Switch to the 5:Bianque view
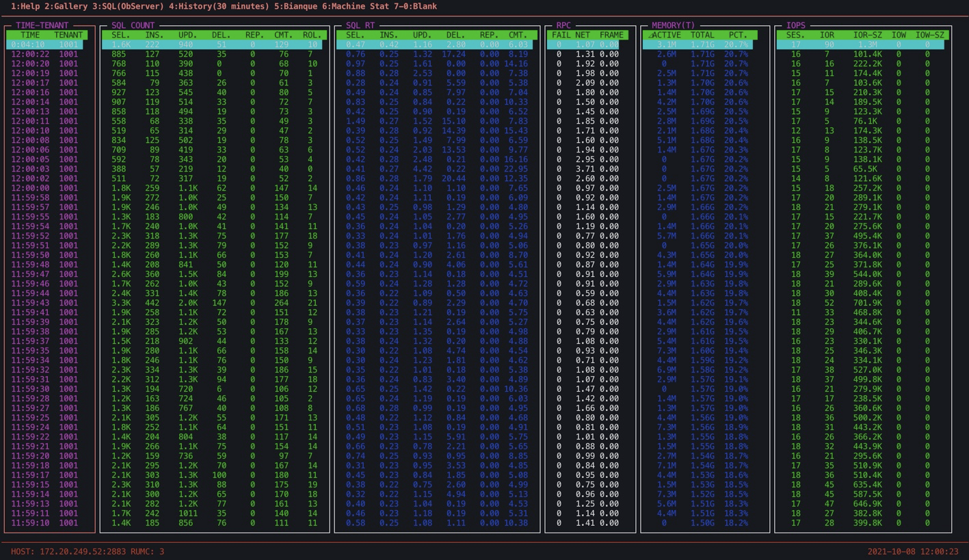969x560 pixels. pyautogui.click(x=296, y=6)
